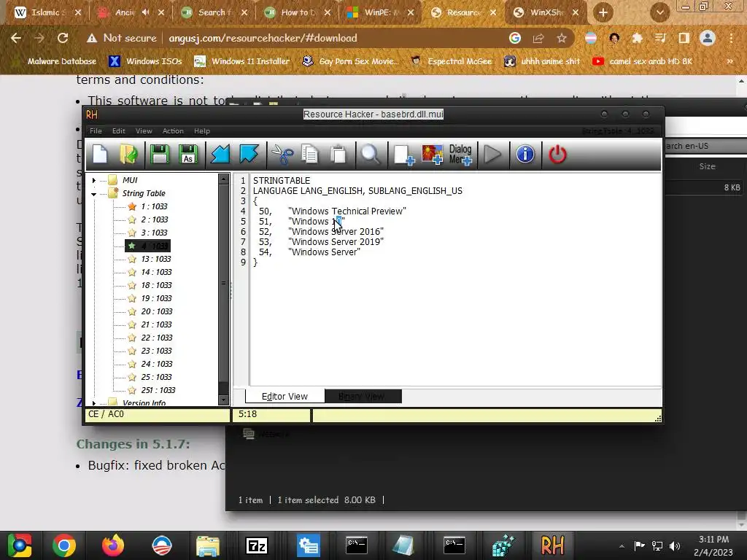Open 7-Zip from the taskbar

click(x=257, y=545)
